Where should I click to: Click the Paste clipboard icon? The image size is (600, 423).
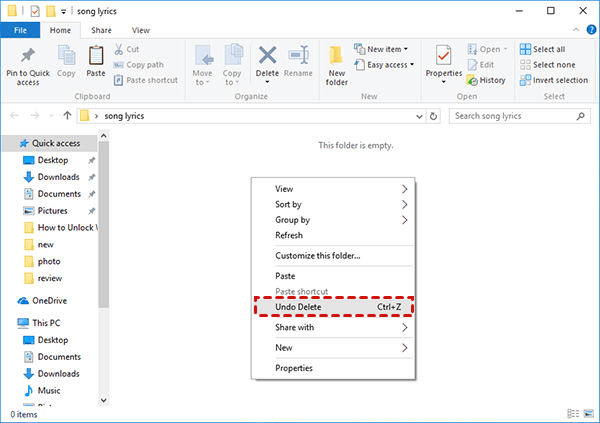coord(96,56)
